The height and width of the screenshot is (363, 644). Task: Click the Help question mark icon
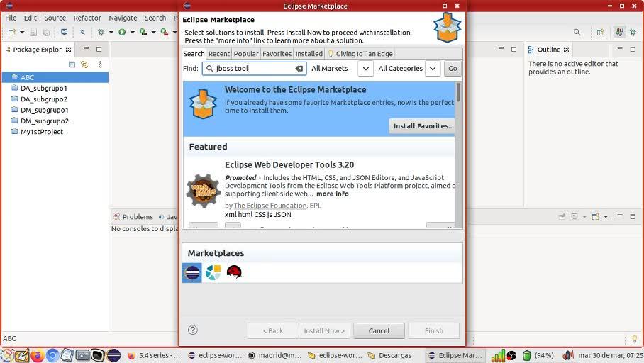pyautogui.click(x=193, y=330)
